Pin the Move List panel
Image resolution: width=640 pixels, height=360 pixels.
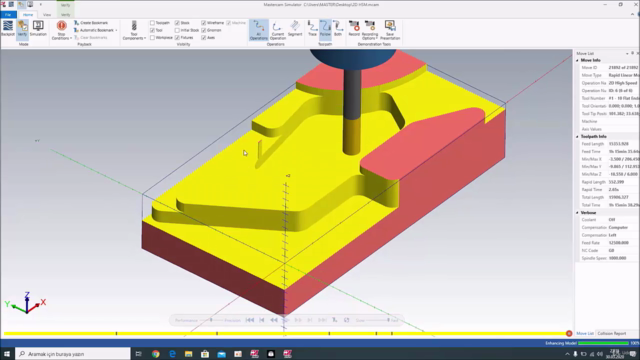tap(633, 53)
